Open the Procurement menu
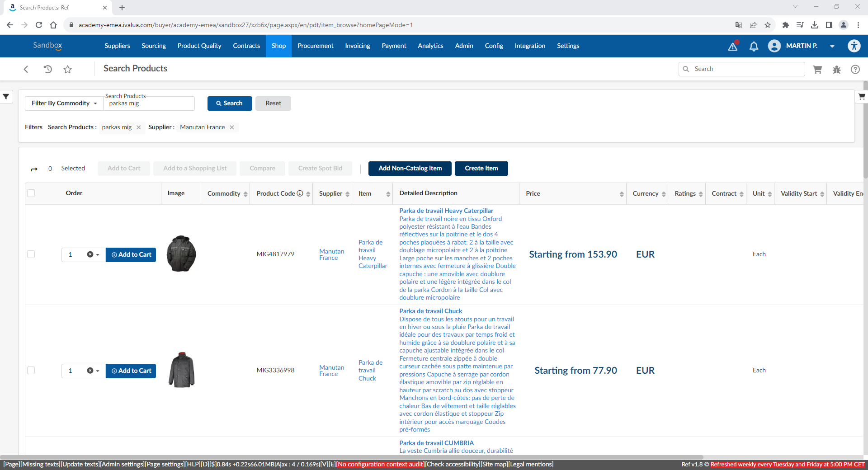Viewport: 868px width, 470px height. click(x=315, y=46)
